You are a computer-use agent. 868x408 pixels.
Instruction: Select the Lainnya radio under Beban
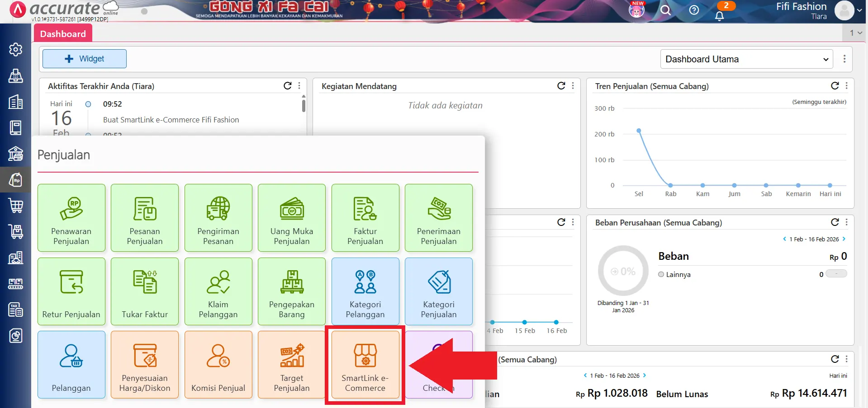pyautogui.click(x=661, y=274)
